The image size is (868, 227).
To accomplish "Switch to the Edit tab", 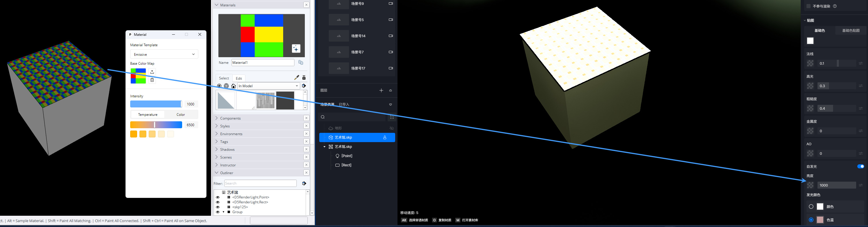I will [x=239, y=78].
